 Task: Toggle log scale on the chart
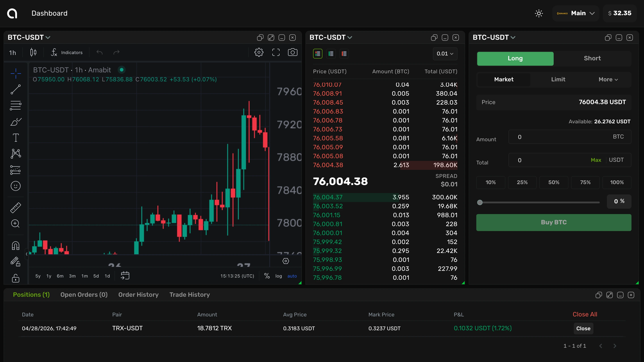point(278,276)
